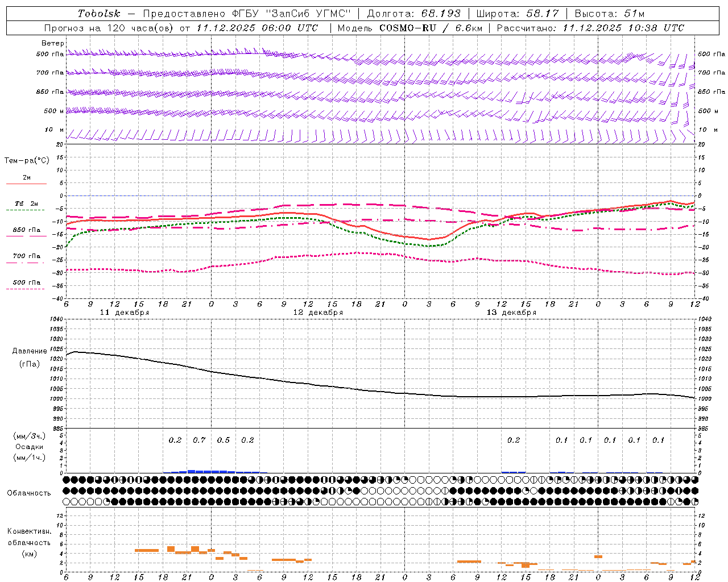The height and width of the screenshot is (582, 728).
Task: Click the '500 гПа' temperature legend entry
Action: (27, 282)
